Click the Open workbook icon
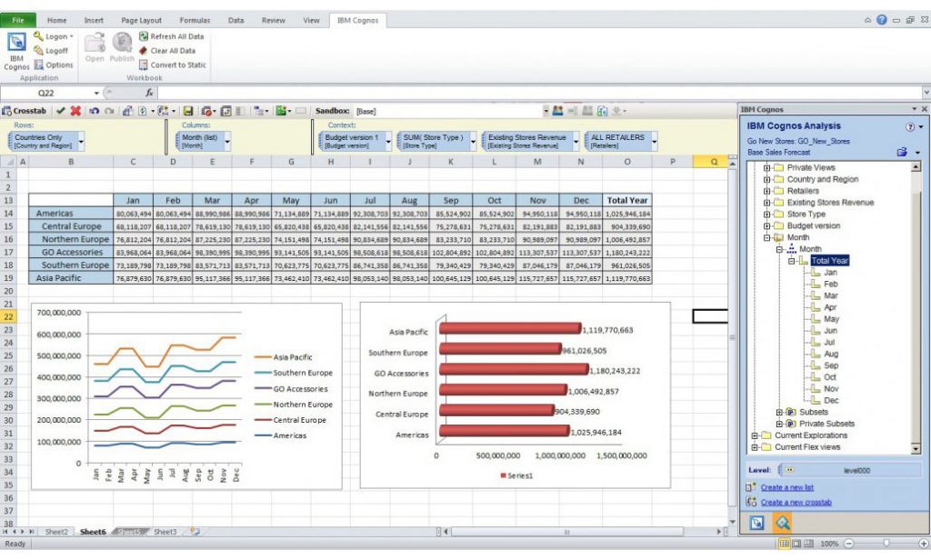This screenshot has width=931, height=560. 95,43
